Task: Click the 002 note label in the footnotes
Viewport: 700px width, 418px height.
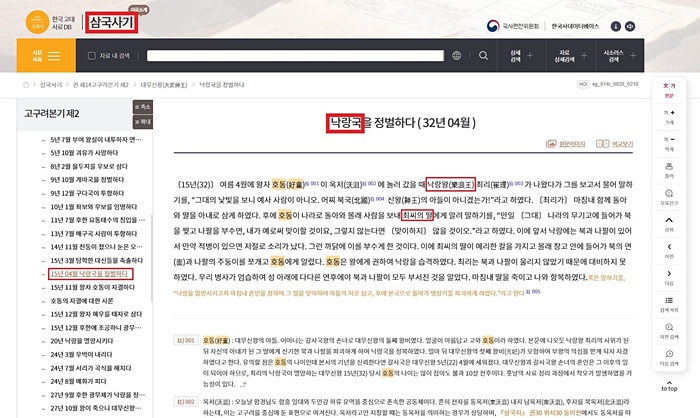Action: (186, 401)
